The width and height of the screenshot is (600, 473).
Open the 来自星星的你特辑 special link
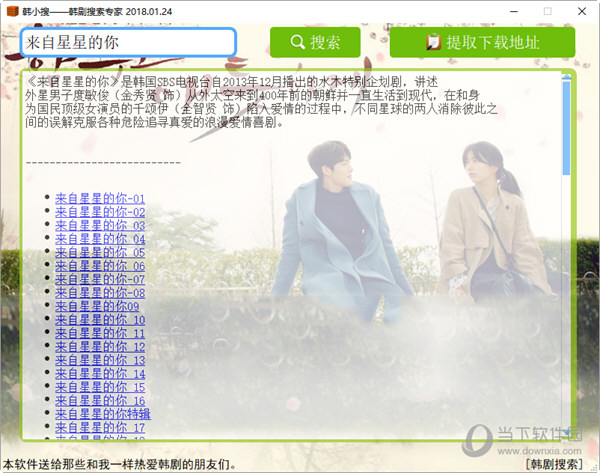[103, 414]
